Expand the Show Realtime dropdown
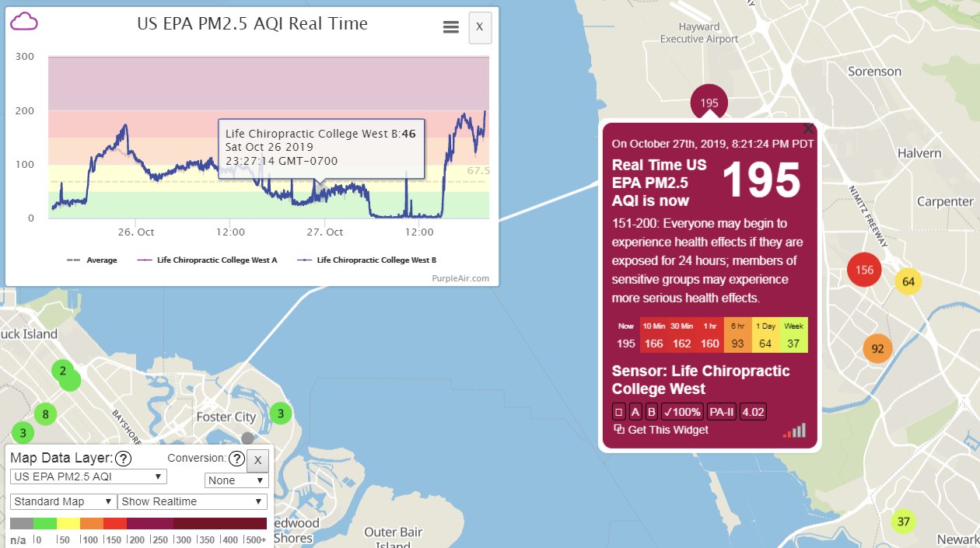The width and height of the screenshot is (980, 548). (192, 501)
